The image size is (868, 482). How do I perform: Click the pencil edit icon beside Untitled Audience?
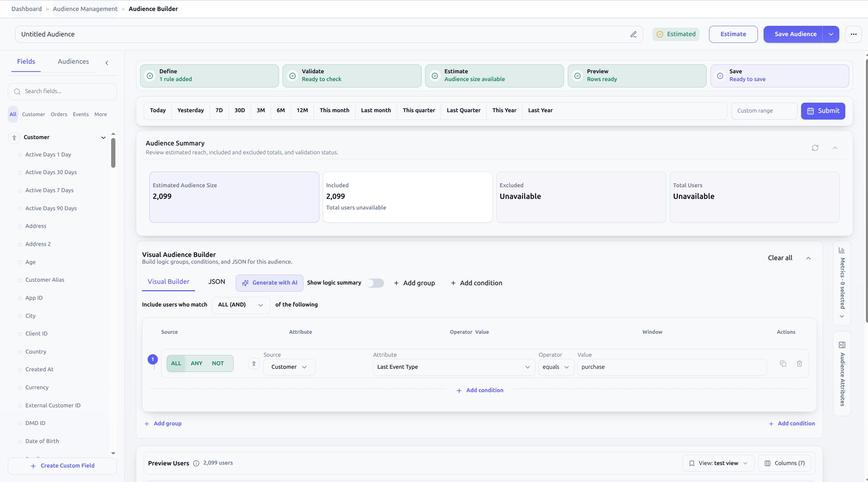pos(633,34)
